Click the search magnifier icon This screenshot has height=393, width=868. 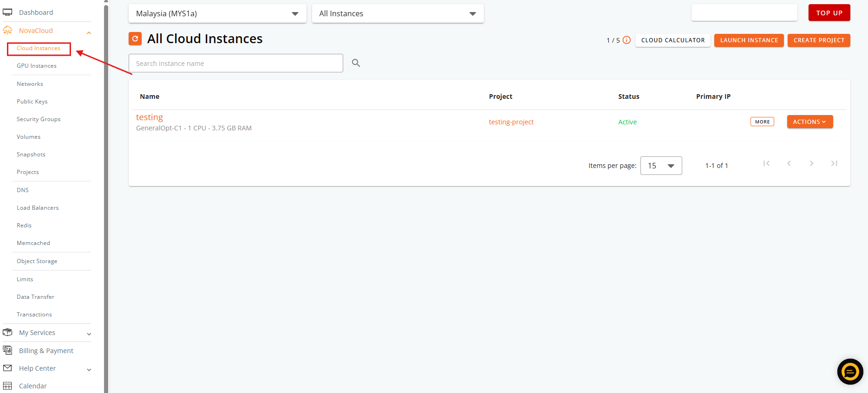(x=356, y=63)
